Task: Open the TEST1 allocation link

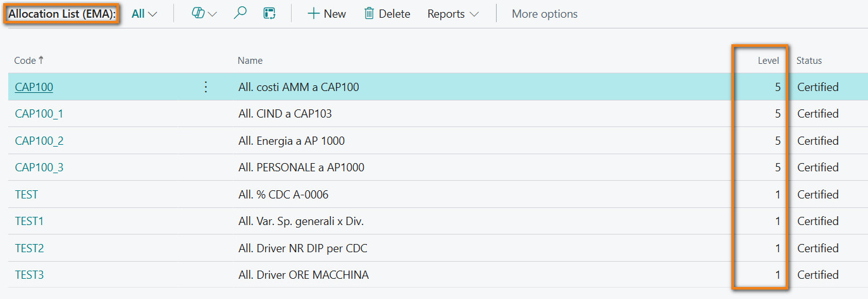Action: 29,221
